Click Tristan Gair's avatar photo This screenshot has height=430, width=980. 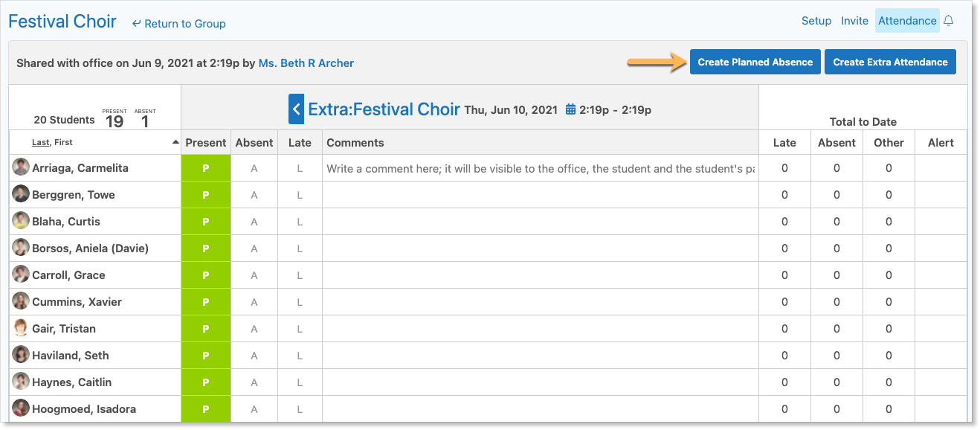(21, 328)
